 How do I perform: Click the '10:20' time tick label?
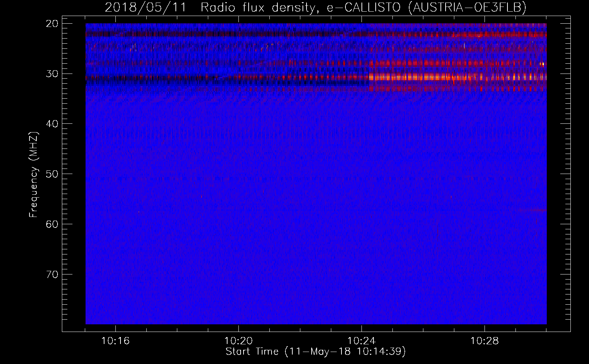click(x=239, y=341)
